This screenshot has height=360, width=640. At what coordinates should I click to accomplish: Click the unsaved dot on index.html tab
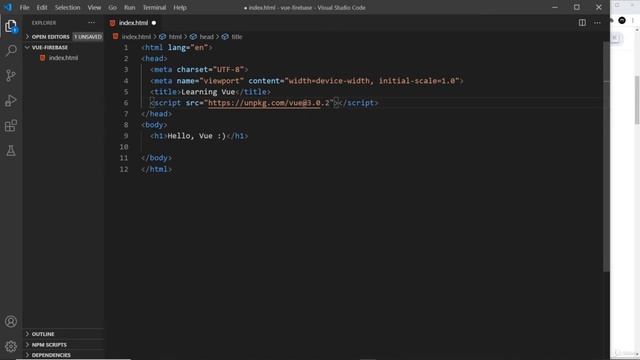pyautogui.click(x=154, y=23)
